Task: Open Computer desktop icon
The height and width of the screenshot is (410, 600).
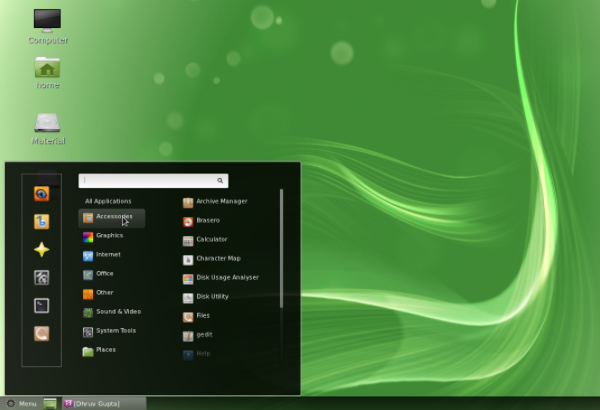Action: point(47,21)
